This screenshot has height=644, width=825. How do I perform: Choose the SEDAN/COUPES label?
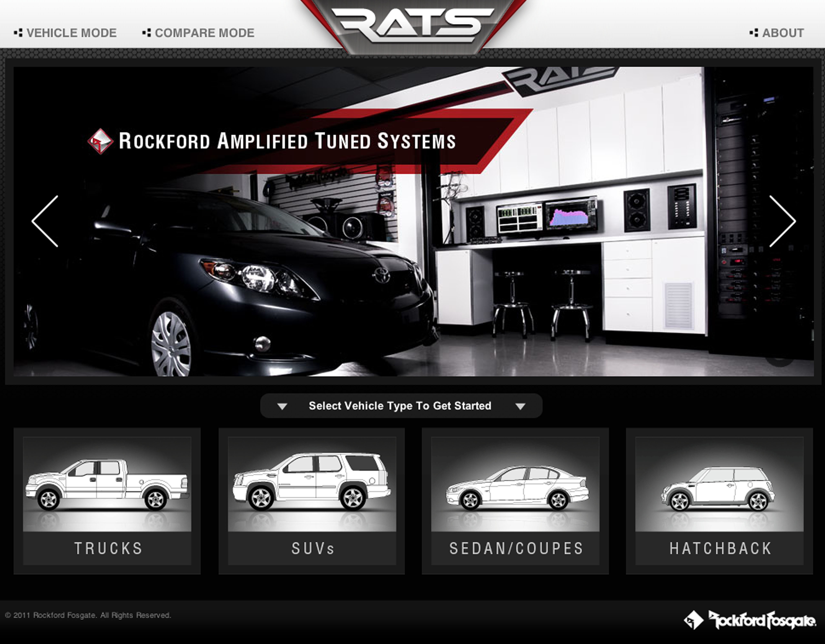(516, 548)
